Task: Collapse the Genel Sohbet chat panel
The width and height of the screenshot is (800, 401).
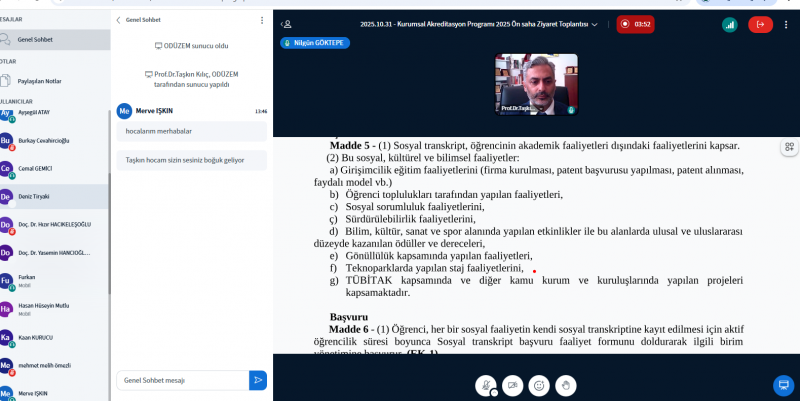Action: coord(118,19)
